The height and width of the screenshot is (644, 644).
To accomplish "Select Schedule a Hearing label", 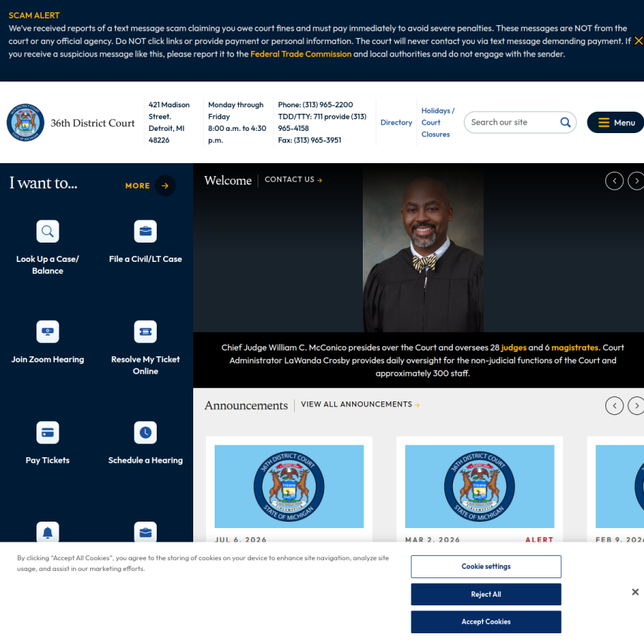I will tap(145, 460).
